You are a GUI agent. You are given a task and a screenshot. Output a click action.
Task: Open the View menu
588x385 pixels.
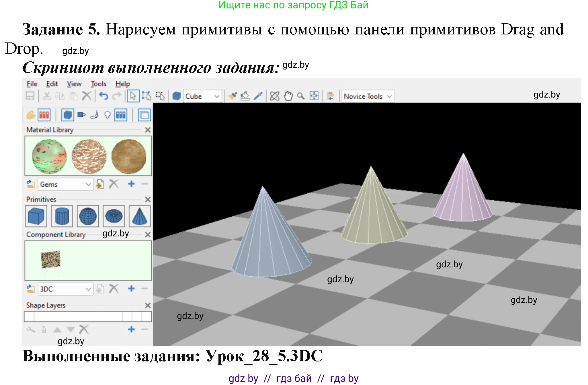74,84
